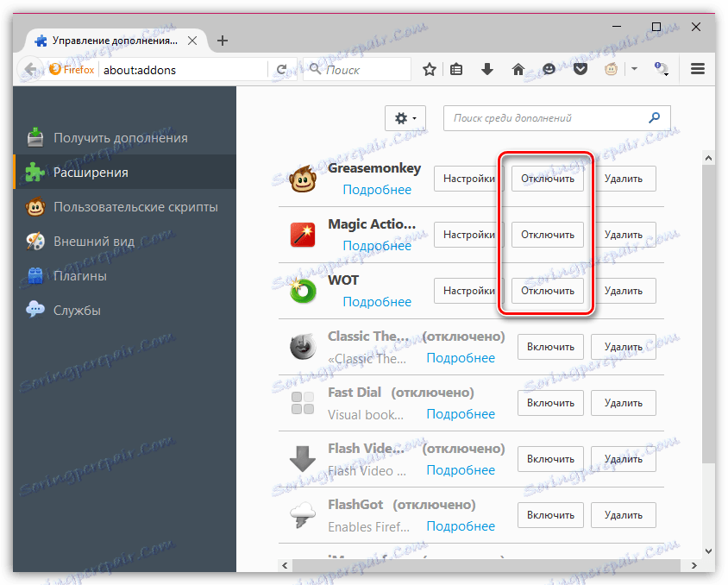Screen dimensions: 728x585
Task: Click the Firefox identity icon in address bar
Action: 72,70
